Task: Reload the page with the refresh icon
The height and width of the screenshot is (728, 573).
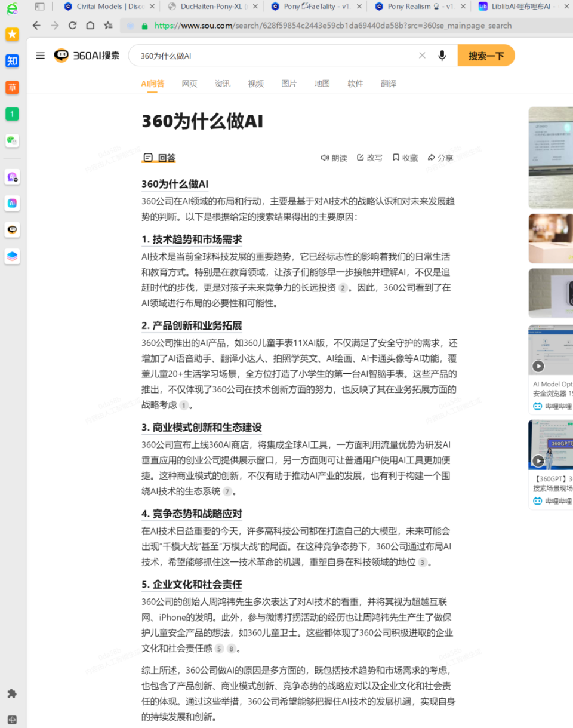Action: coord(72,26)
